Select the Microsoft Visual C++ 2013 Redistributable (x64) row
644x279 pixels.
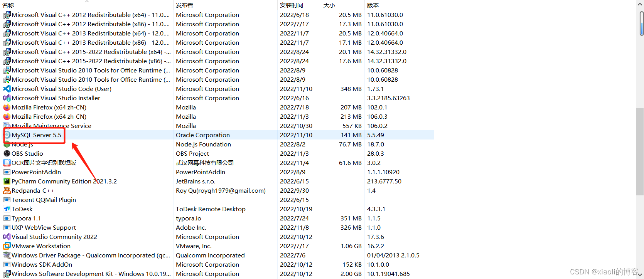tap(218, 34)
